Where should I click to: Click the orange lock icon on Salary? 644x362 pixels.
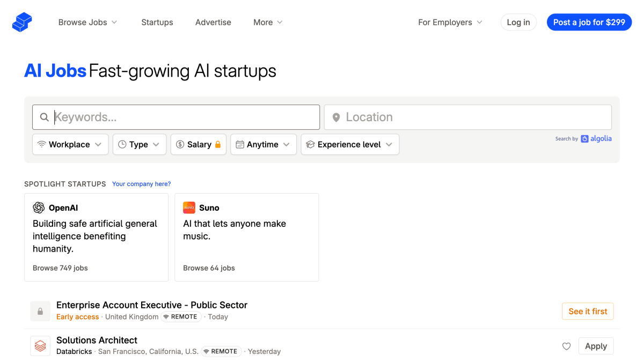point(218,144)
